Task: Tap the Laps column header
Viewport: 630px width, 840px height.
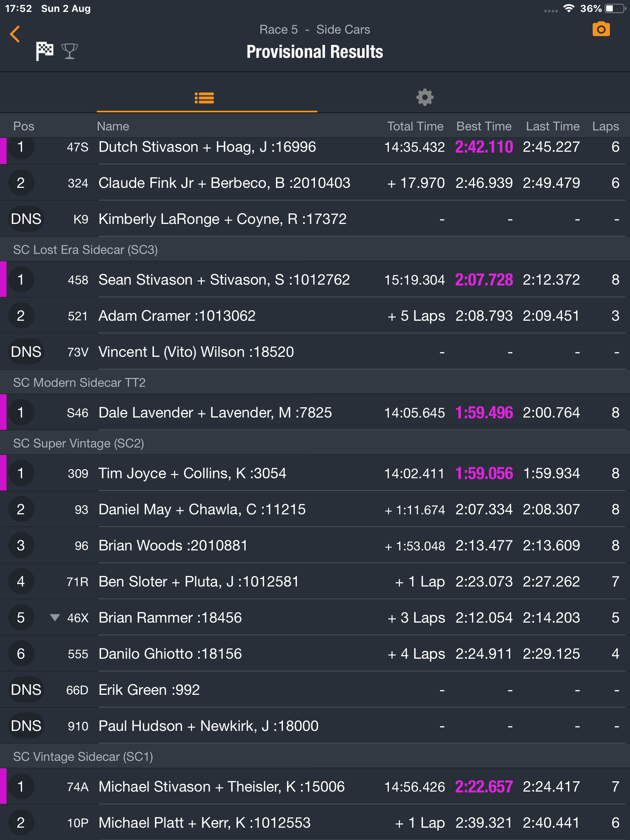Action: tap(605, 126)
